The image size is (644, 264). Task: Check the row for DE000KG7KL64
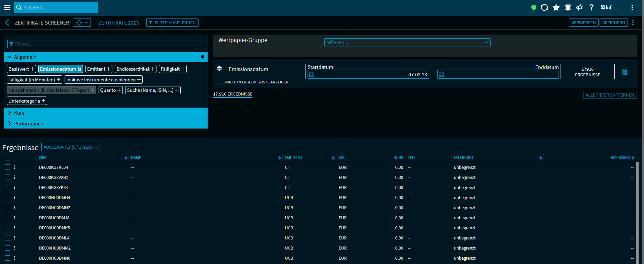pos(7,167)
